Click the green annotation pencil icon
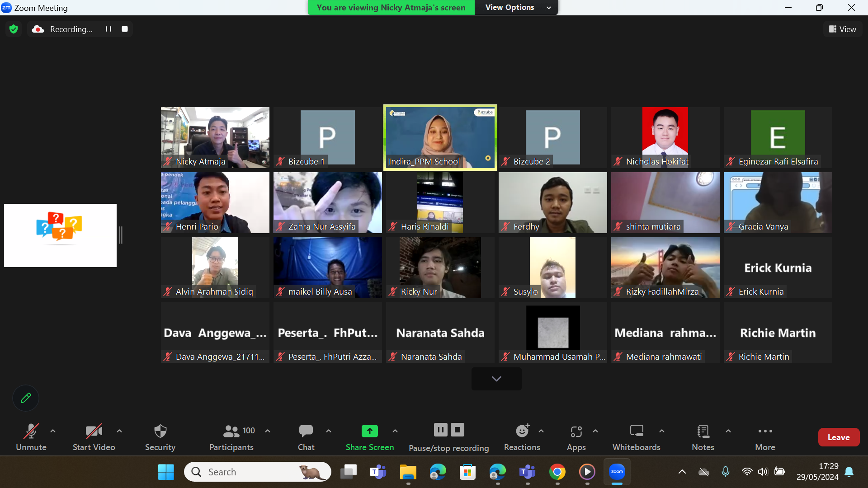868x488 pixels. (26, 398)
